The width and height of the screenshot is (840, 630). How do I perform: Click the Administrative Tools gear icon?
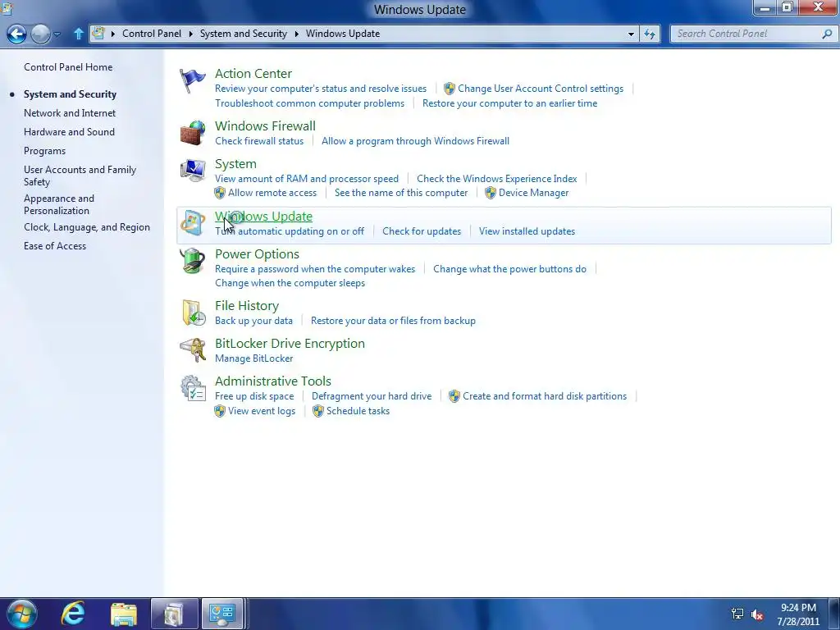[x=192, y=388]
